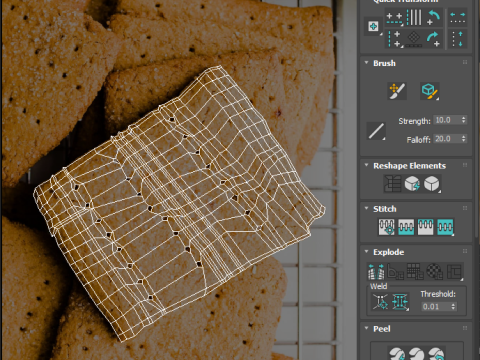Image resolution: width=480 pixels, height=360 pixels.
Task: Click the UV wireframe cluster in the viewport
Action: click(x=180, y=203)
